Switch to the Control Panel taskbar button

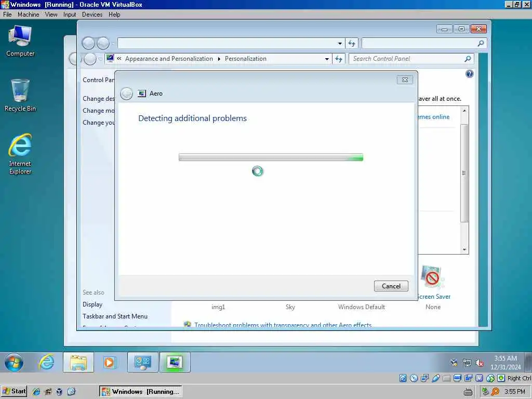pos(143,362)
